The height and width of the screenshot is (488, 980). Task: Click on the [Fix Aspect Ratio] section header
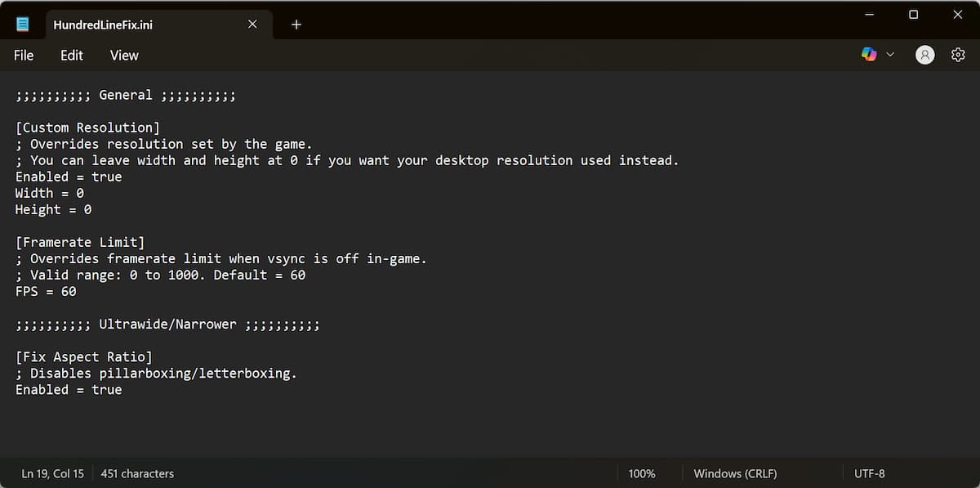(83, 357)
